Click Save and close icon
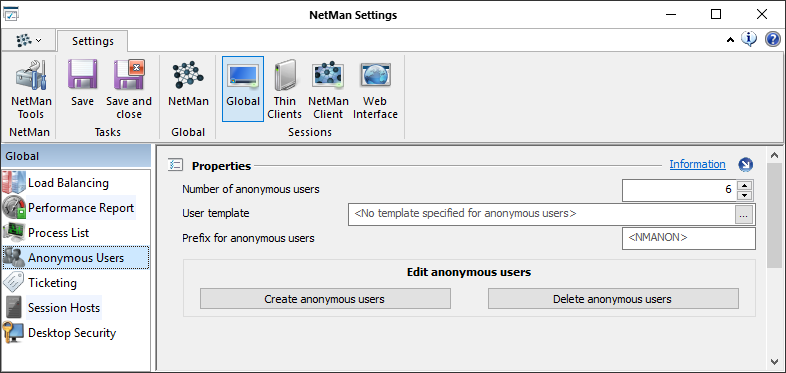Viewport: 786px width, 373px height. pos(129,75)
